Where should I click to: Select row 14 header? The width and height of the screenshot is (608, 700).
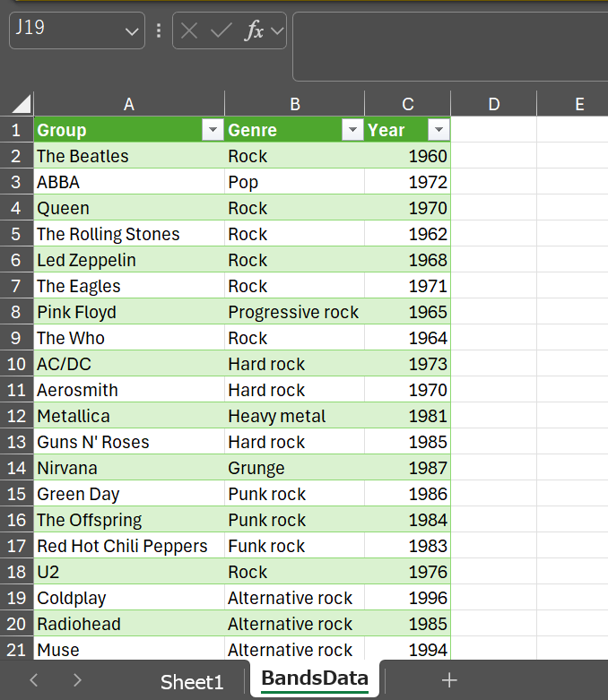click(x=16, y=468)
